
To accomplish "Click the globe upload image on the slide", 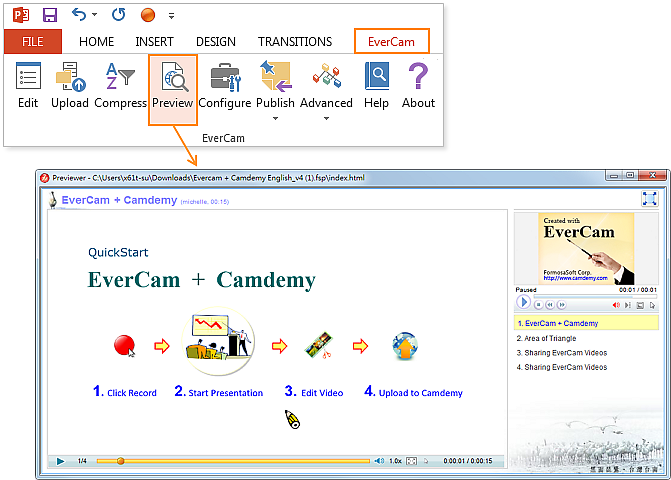I will (x=405, y=346).
